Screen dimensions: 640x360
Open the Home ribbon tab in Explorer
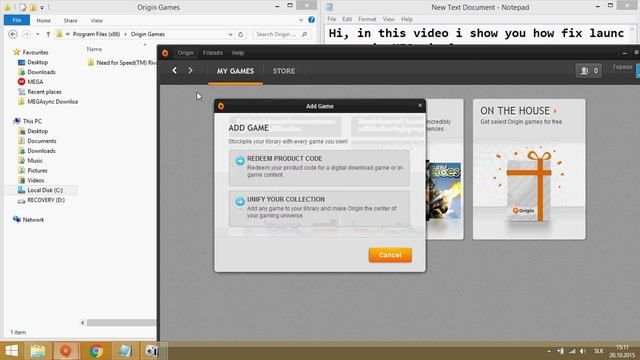pos(44,20)
